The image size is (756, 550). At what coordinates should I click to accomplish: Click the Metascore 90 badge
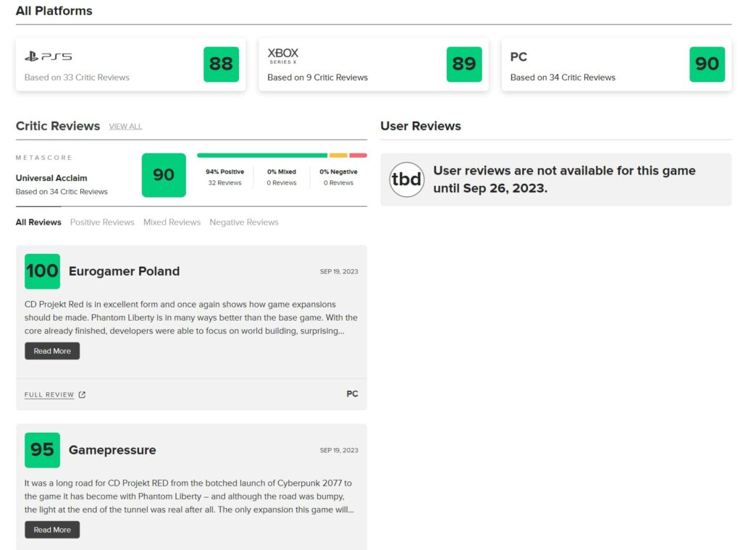(x=164, y=175)
